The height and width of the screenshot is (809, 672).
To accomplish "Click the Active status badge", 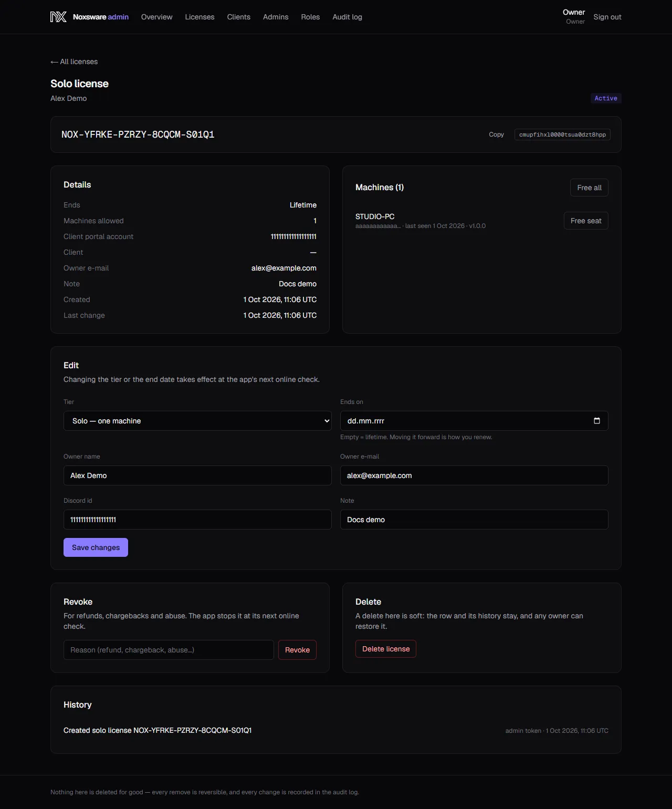I will [606, 98].
